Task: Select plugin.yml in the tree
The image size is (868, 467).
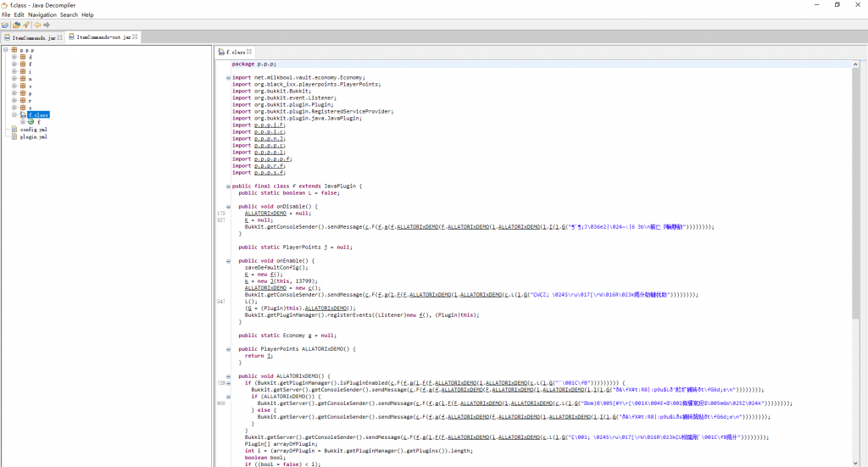Action: [34, 136]
